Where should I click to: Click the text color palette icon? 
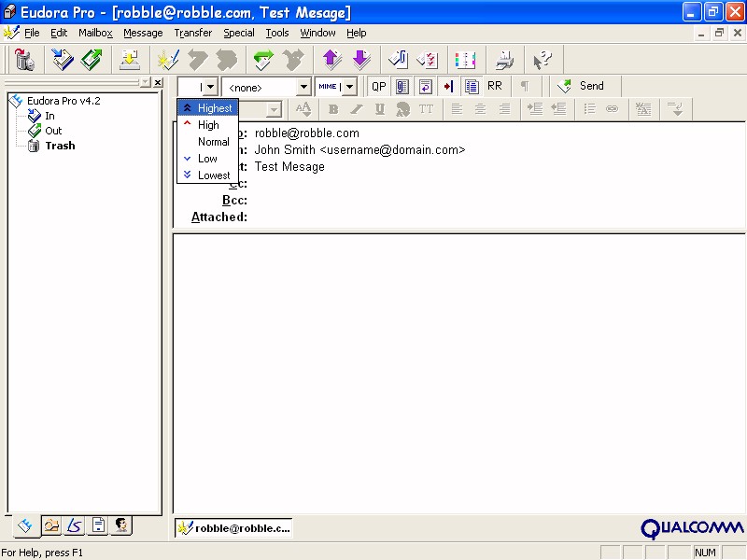point(403,109)
